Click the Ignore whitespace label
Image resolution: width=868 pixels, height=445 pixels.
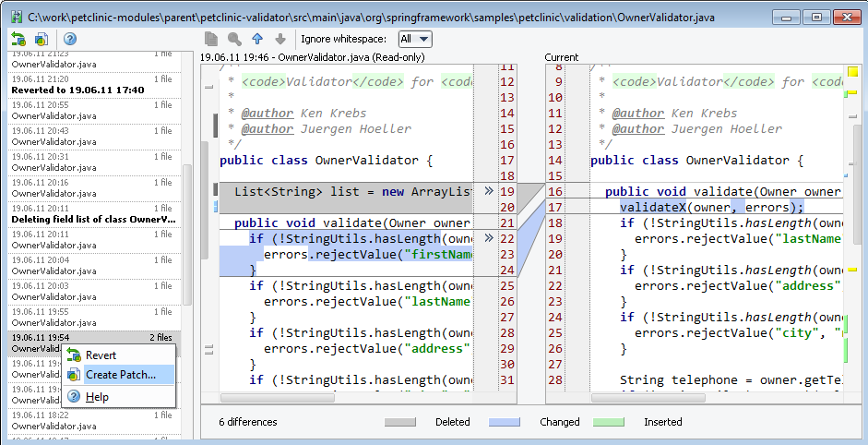(x=344, y=39)
